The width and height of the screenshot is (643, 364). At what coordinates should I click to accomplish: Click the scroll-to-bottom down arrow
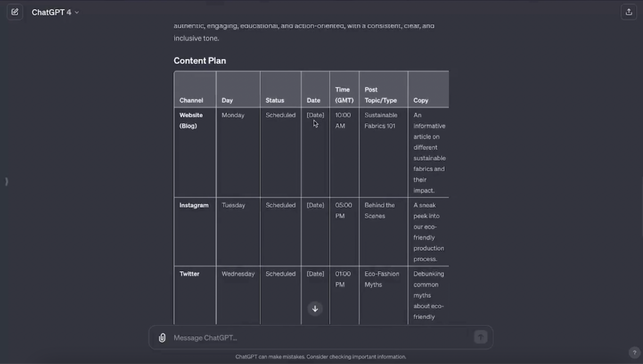[315, 309]
